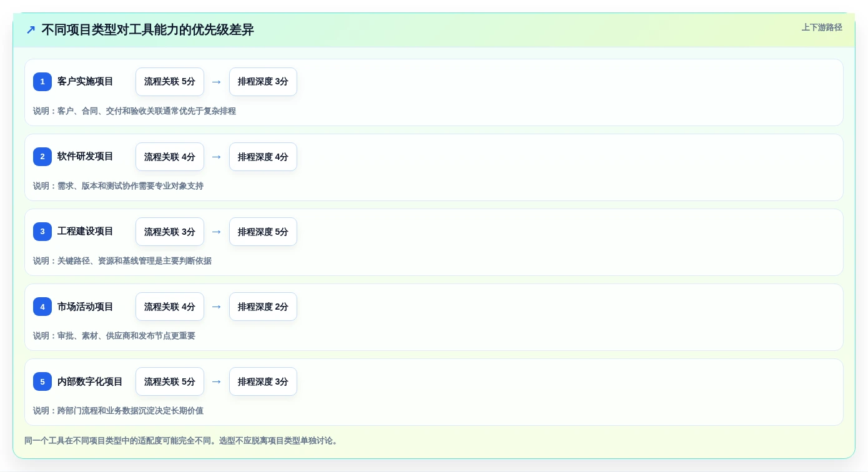Image resolution: width=868 pixels, height=472 pixels.
Task: Click the note starting 说明:跨部门流程
Action: [x=118, y=411]
